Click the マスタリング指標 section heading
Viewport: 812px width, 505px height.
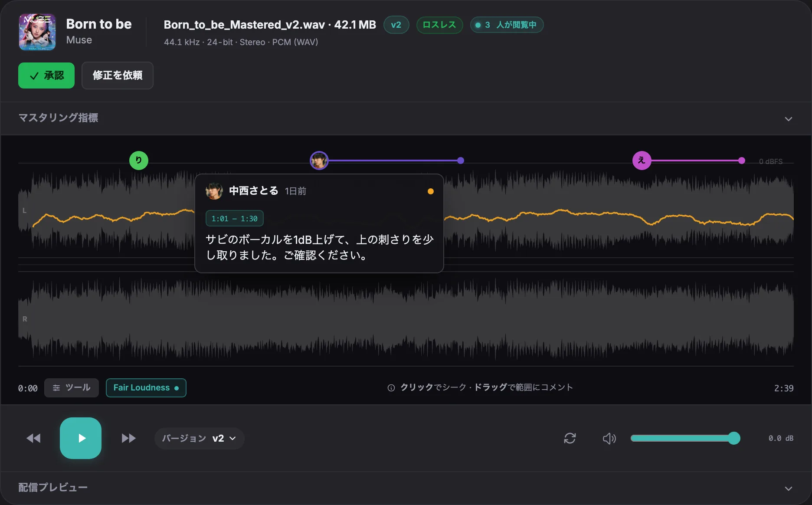click(x=58, y=118)
